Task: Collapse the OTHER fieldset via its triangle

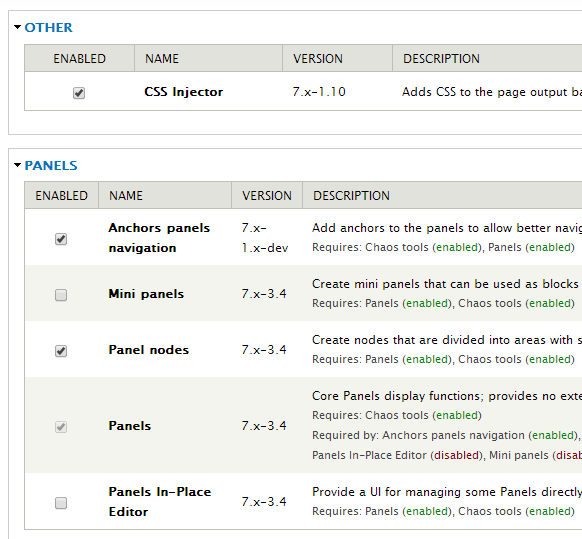Action: [x=17, y=27]
